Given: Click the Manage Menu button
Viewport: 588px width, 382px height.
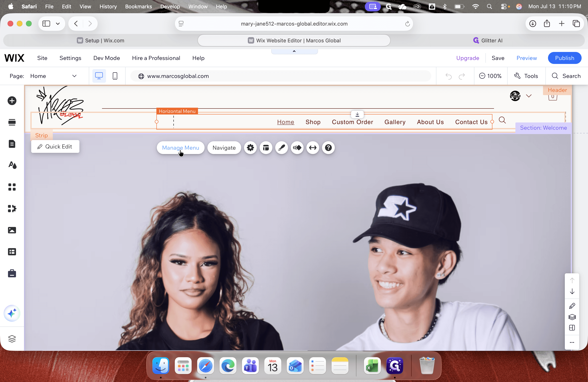Looking at the screenshot, I should click(181, 148).
